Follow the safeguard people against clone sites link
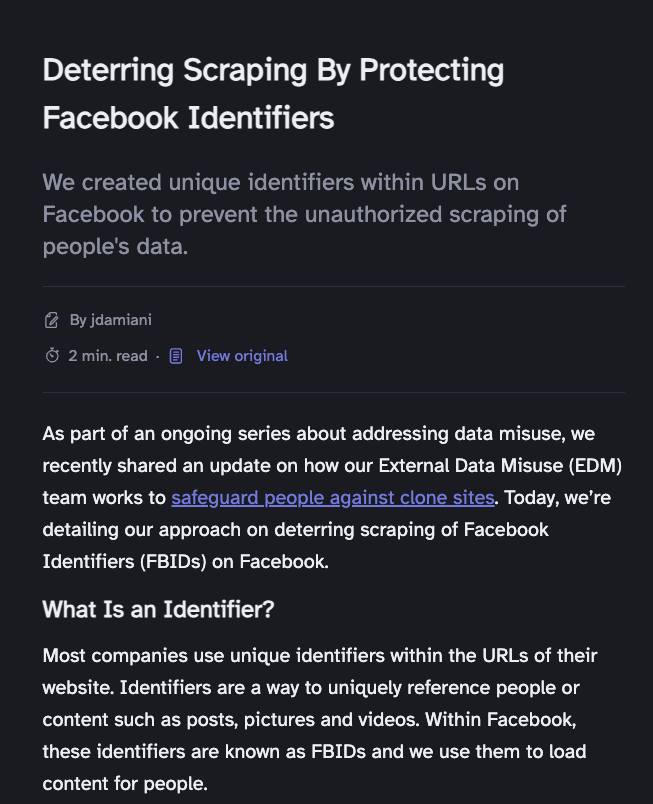Viewport: 653px width, 804px height. [x=333, y=497]
